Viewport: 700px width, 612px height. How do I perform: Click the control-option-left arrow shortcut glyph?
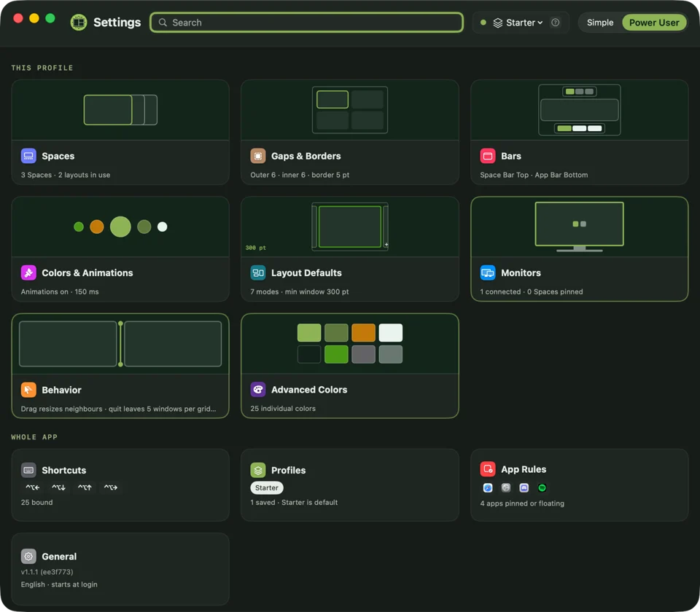pyautogui.click(x=33, y=487)
